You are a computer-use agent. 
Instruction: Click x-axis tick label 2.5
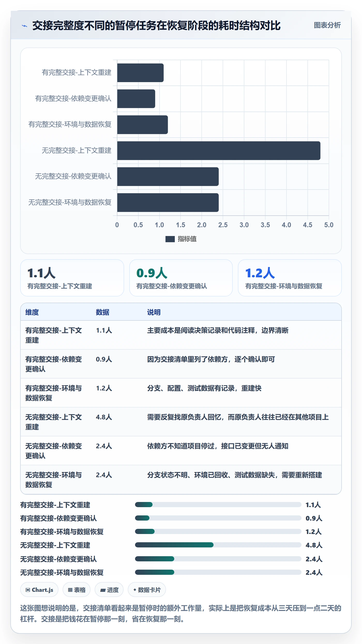pos(223,225)
